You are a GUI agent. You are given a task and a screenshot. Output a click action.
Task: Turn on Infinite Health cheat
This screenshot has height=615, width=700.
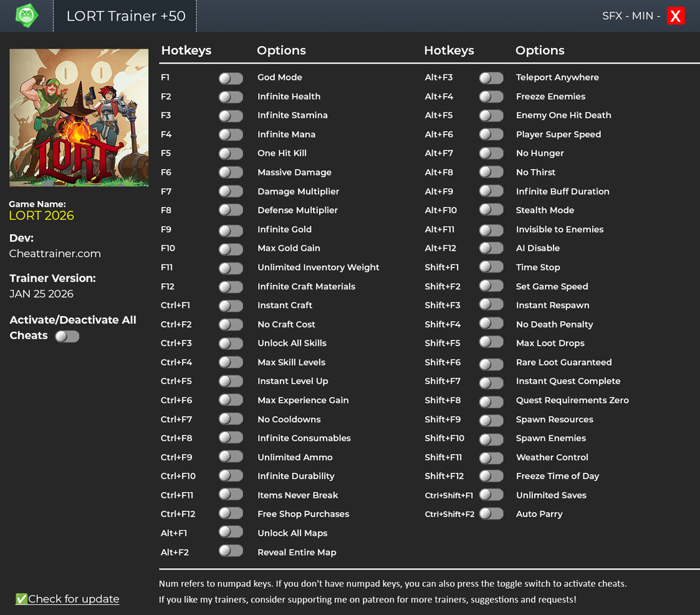[231, 97]
